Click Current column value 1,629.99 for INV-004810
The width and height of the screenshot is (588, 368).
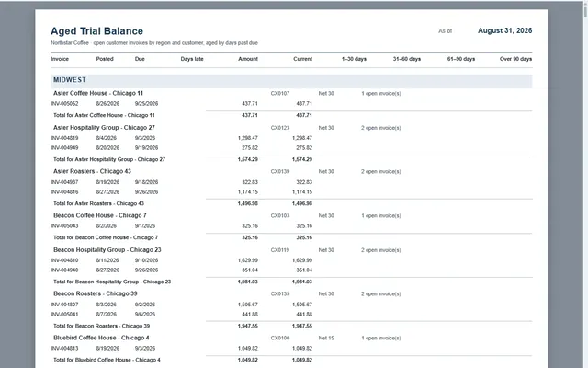click(x=302, y=260)
